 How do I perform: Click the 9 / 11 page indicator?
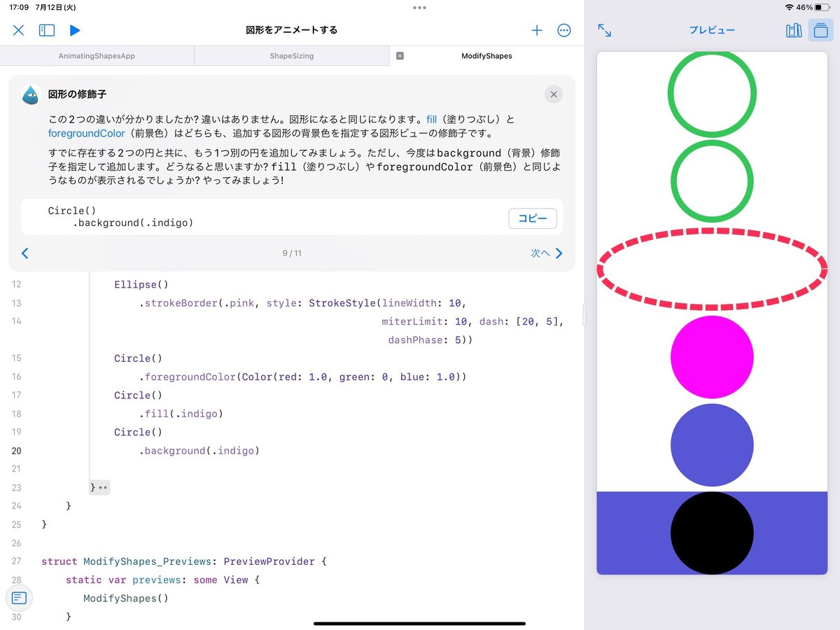[292, 253]
